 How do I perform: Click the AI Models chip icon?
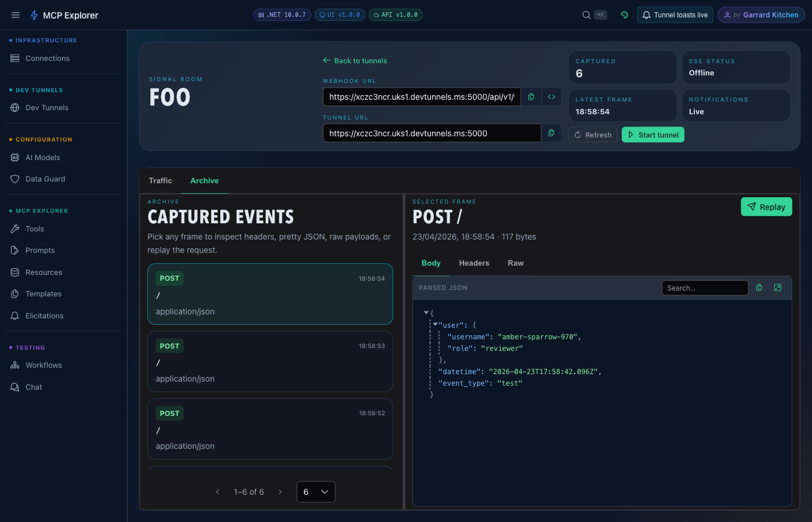tap(15, 158)
